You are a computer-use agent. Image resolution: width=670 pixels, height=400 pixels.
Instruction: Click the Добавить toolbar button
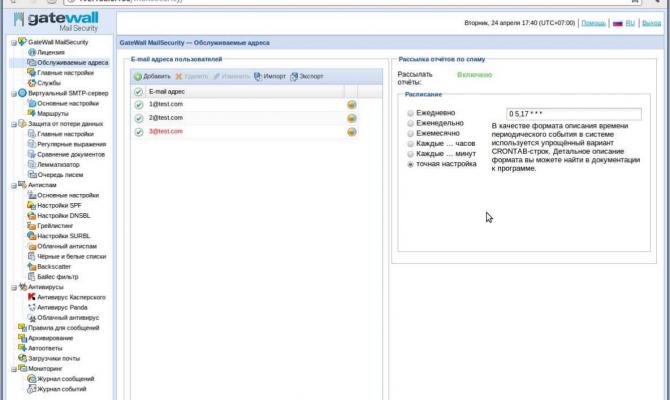[152, 76]
